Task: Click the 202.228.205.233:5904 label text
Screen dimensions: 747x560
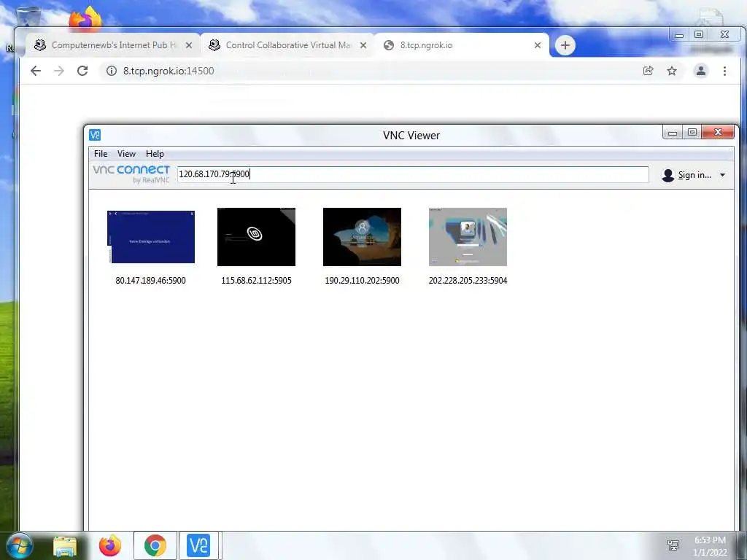Action: pos(468,281)
